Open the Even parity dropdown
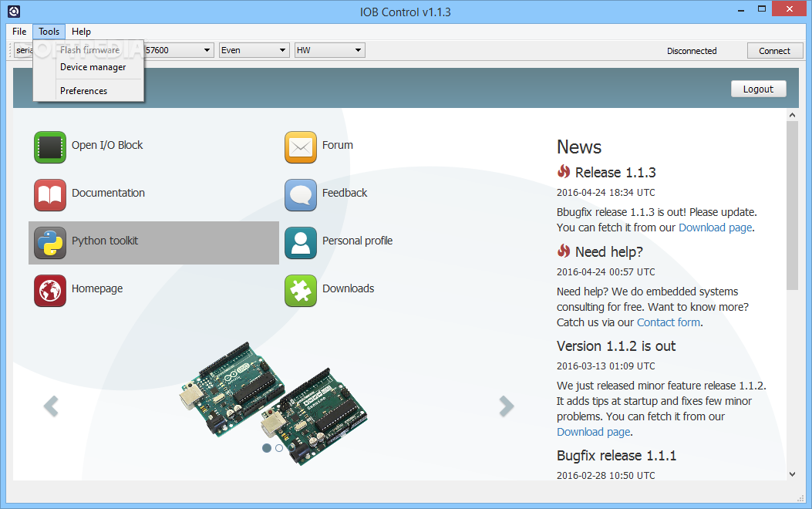 pos(254,50)
